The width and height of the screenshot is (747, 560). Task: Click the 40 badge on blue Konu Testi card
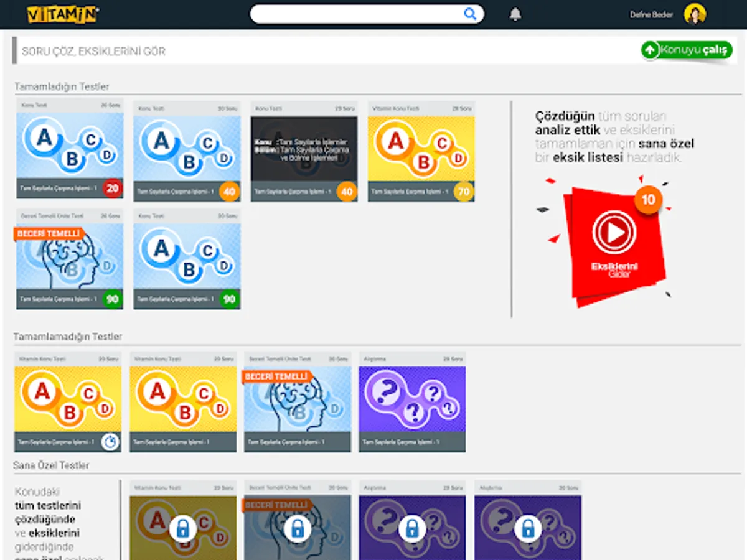click(x=230, y=192)
